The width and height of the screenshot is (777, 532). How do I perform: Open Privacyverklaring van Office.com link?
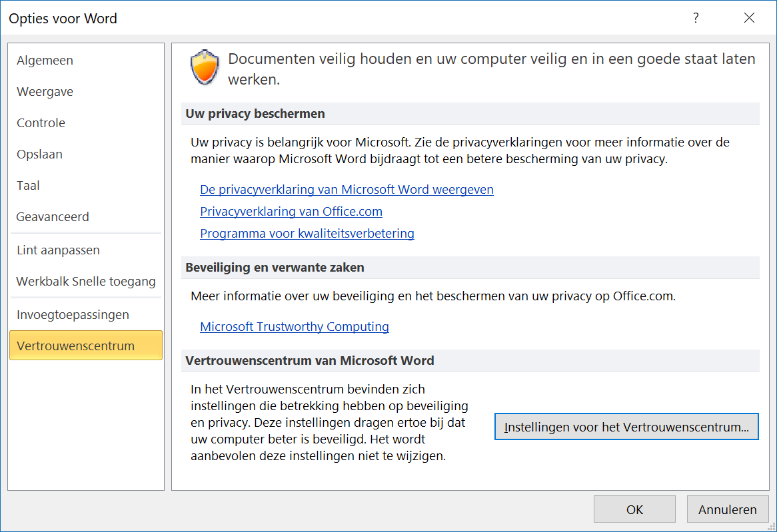click(291, 212)
